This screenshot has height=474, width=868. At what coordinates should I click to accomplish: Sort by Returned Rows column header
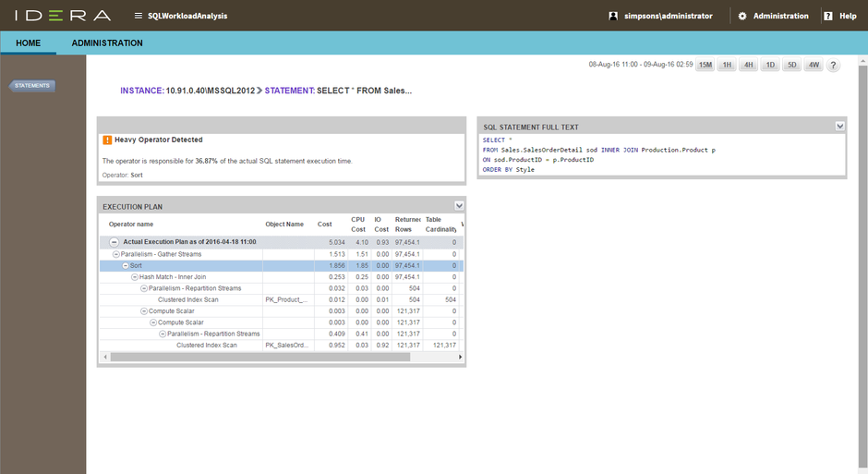coord(407,225)
